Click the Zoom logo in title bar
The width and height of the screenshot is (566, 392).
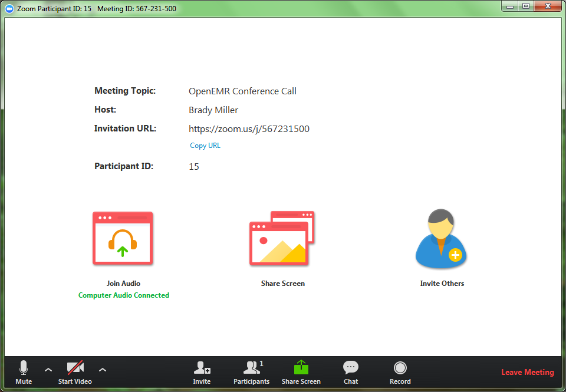pos(10,9)
